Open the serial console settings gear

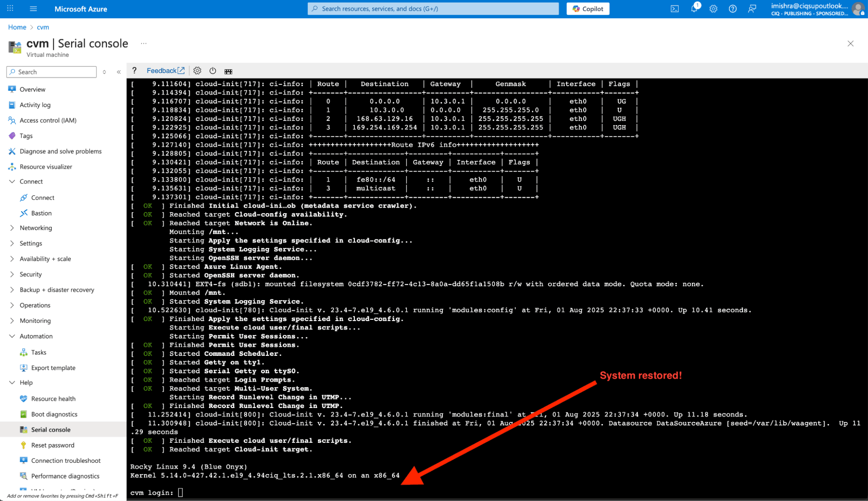197,71
